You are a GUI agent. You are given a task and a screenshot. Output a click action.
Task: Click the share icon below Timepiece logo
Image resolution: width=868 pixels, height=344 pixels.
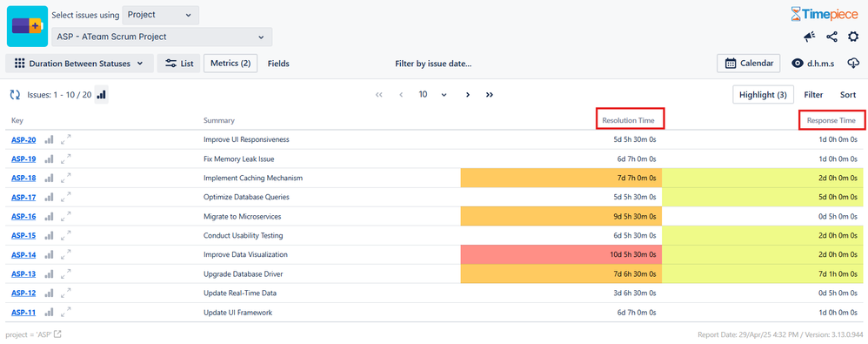[x=831, y=37]
